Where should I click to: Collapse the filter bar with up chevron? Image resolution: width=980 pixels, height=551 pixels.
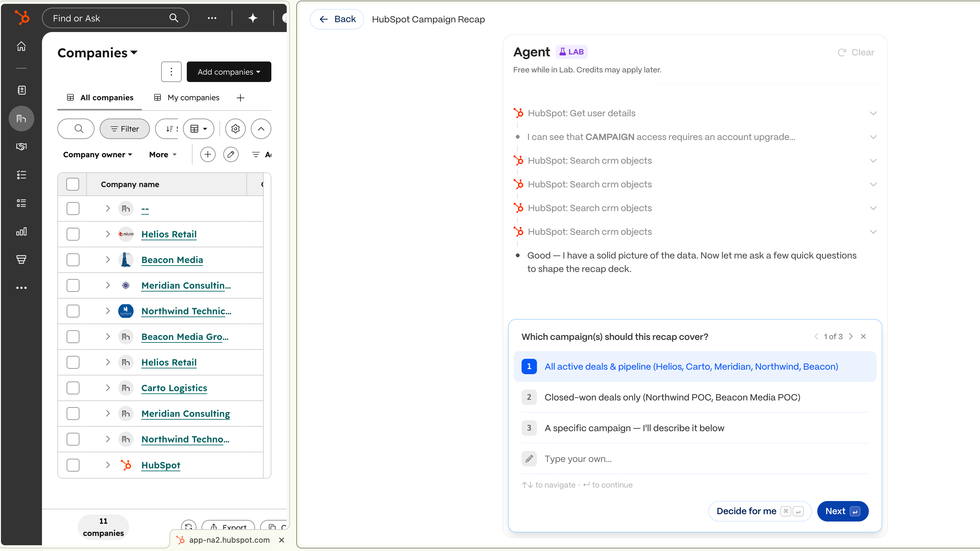coord(261,128)
